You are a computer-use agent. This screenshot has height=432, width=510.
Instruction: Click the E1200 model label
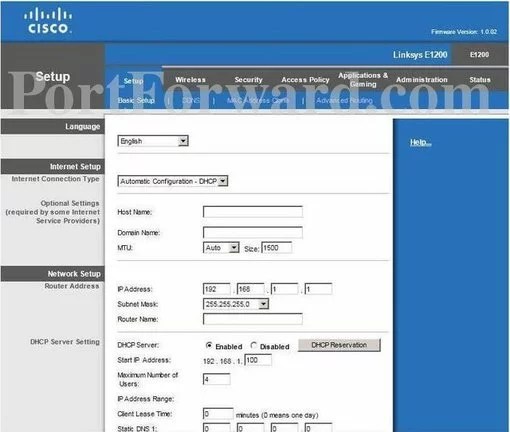[479, 55]
